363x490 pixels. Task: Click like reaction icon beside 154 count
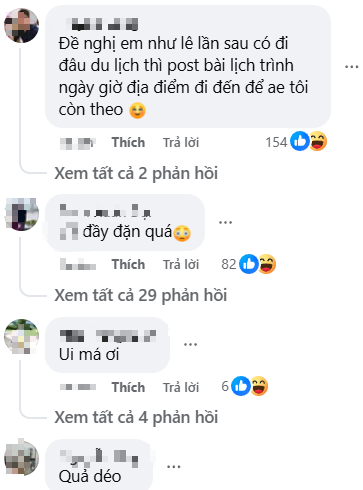point(300,141)
